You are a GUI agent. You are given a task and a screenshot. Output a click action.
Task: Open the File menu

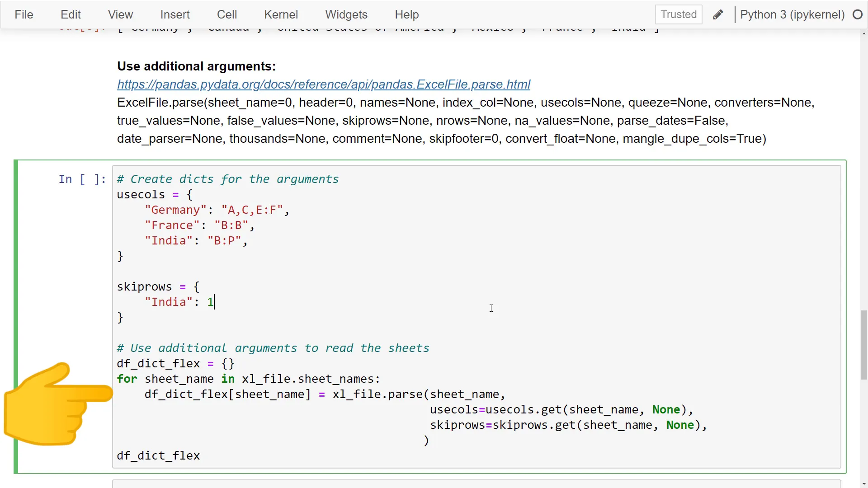[x=24, y=15]
